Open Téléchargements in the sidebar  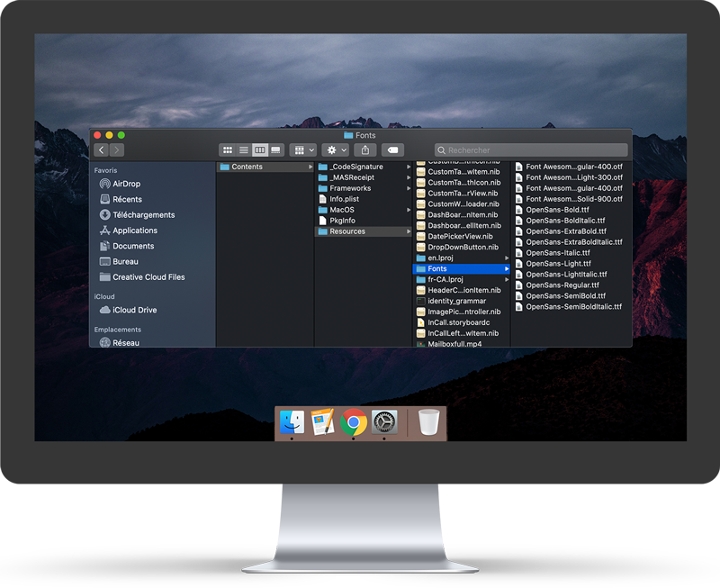[138, 215]
